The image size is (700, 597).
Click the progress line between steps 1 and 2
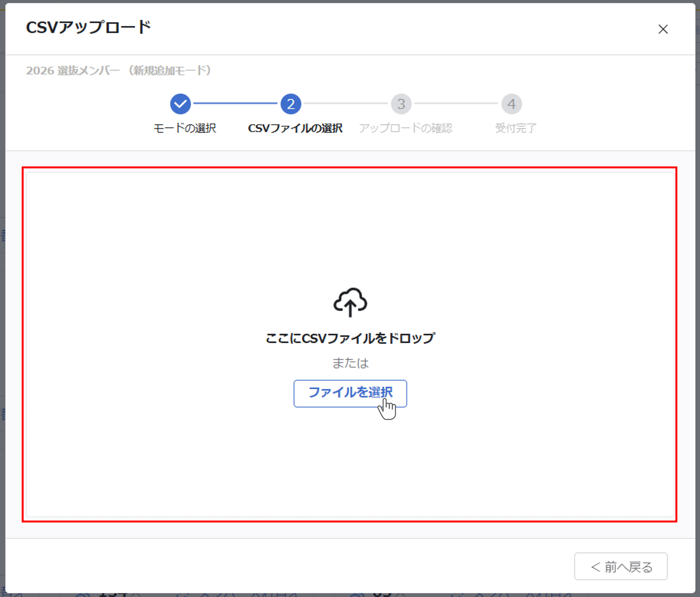[236, 104]
